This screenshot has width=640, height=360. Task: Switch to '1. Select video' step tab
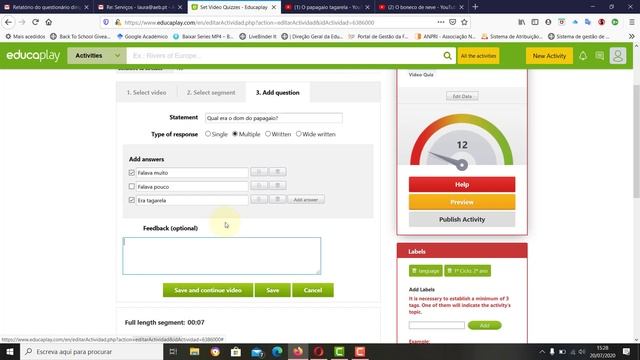coord(146,93)
